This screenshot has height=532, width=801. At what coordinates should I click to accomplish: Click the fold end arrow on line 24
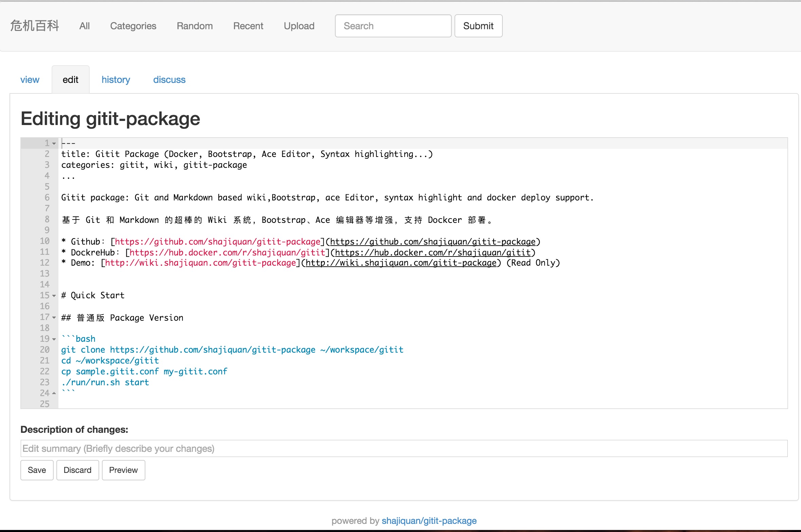click(x=54, y=393)
